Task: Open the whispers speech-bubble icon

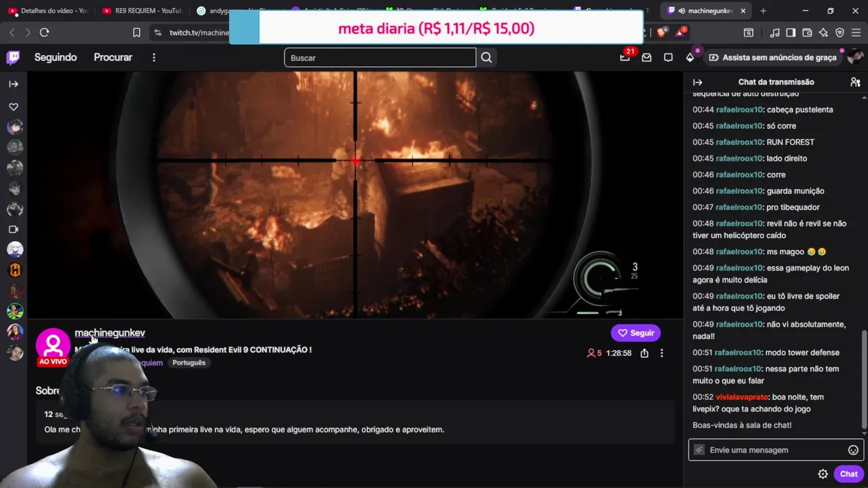Action: (668, 58)
